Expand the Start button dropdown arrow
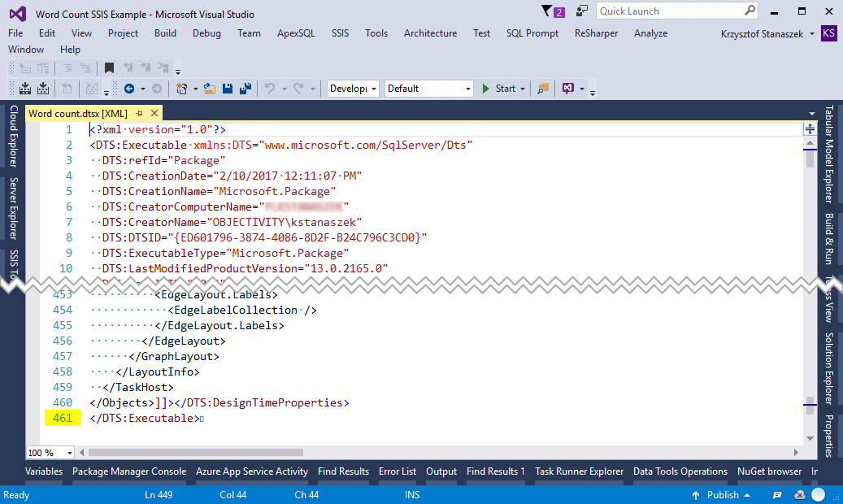 [x=523, y=89]
